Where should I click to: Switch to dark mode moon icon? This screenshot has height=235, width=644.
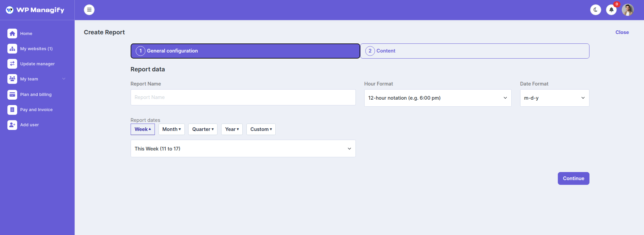click(x=596, y=10)
